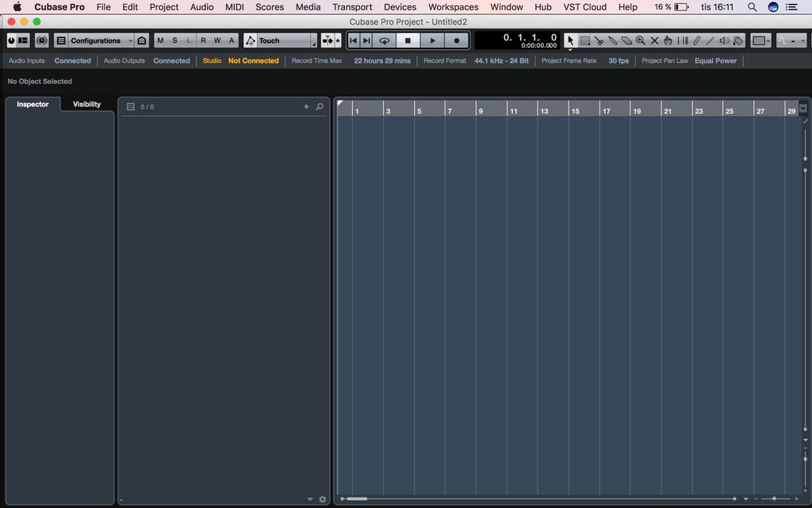Click bar 9 on the ruler

(x=481, y=111)
